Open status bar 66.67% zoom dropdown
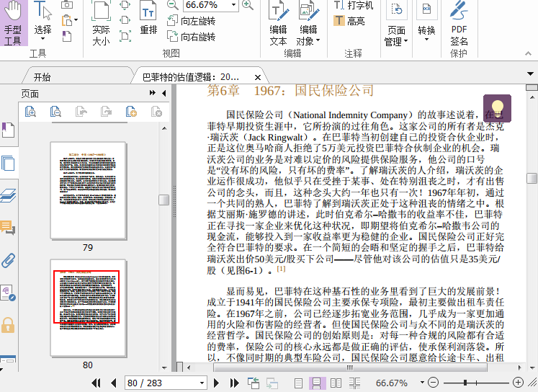Screen dimensions: 538x392 click(422, 383)
